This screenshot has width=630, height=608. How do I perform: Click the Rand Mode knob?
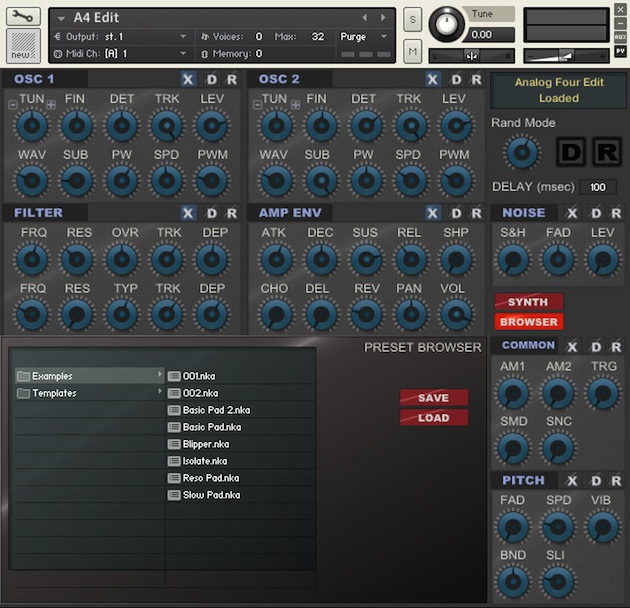pos(522,152)
